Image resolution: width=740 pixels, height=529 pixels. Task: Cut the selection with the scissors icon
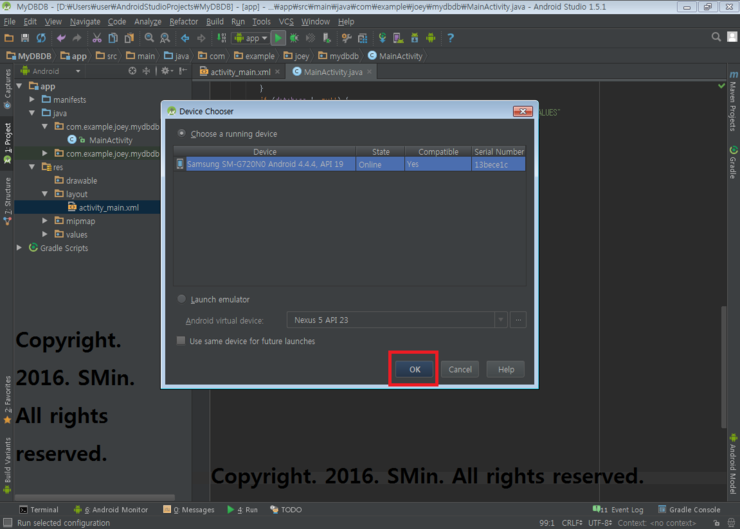click(97, 38)
